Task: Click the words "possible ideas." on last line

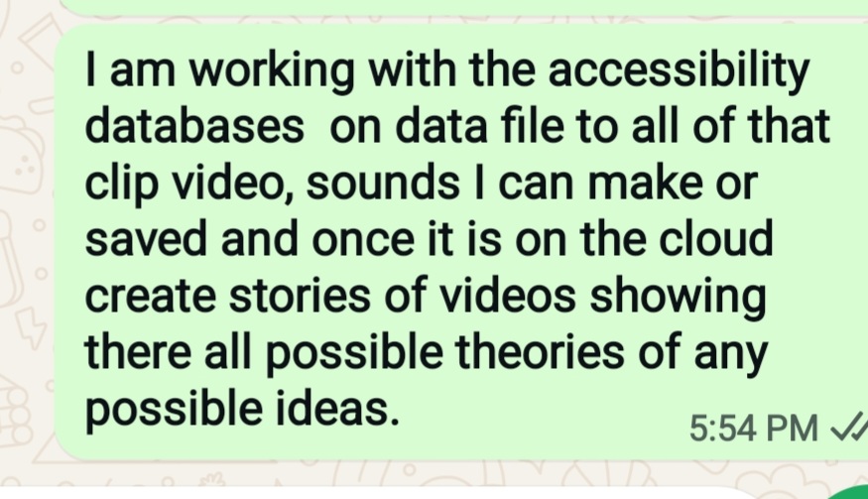Action: coord(242,411)
